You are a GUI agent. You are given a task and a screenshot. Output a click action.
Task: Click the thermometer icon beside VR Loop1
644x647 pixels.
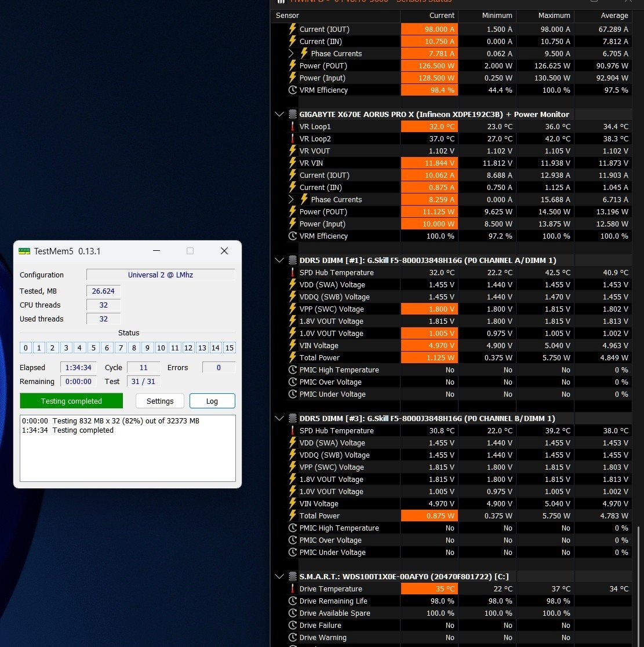pos(293,127)
